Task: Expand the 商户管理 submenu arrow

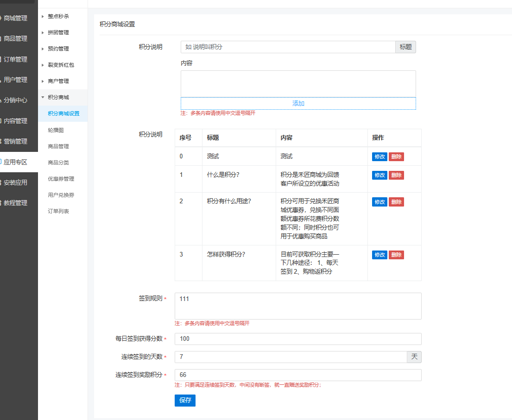Action: point(43,81)
